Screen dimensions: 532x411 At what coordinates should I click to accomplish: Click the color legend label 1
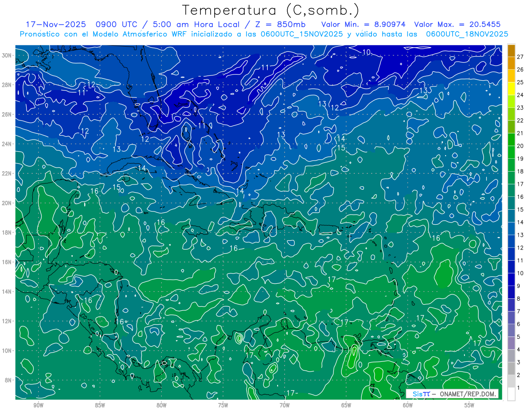point(519,388)
